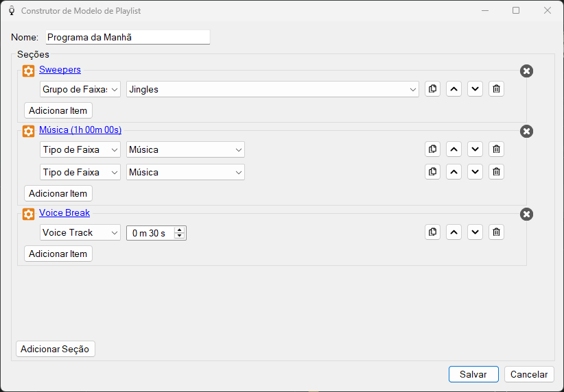Click the Cancelar button
The height and width of the screenshot is (392, 564).
click(529, 374)
